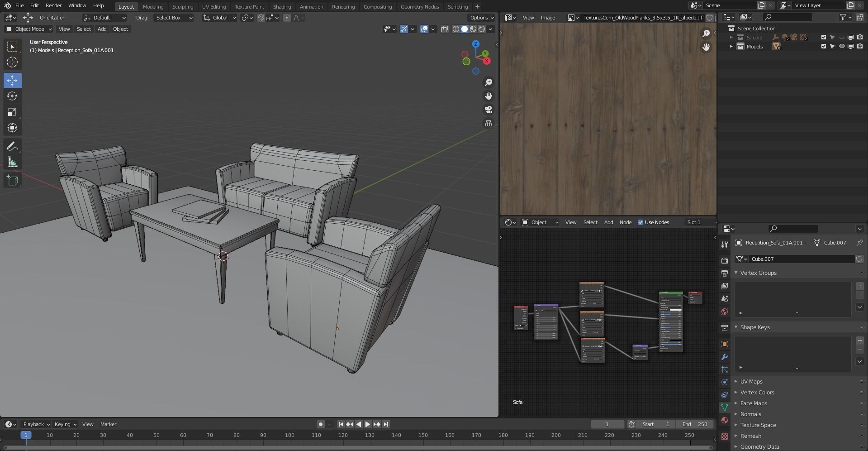This screenshot has height=451, width=868.
Task: Click the viewport zoom magnifier icon
Action: [x=489, y=82]
